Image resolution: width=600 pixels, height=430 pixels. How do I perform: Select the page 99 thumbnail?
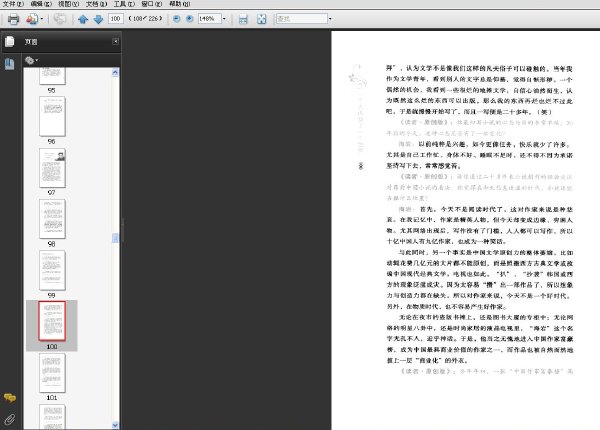tap(52, 270)
